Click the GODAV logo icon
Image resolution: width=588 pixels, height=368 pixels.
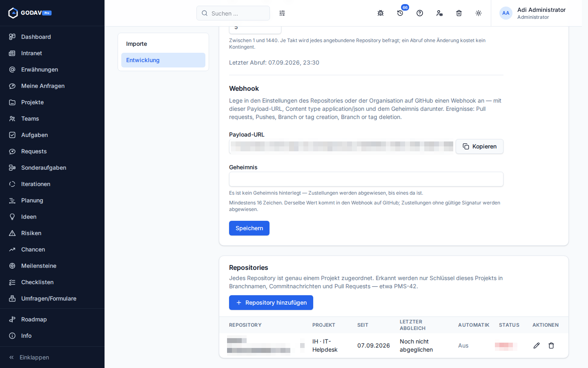13,13
